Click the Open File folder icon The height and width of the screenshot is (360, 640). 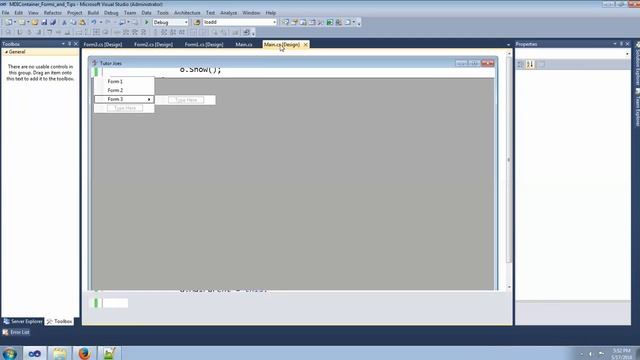tap(35, 22)
